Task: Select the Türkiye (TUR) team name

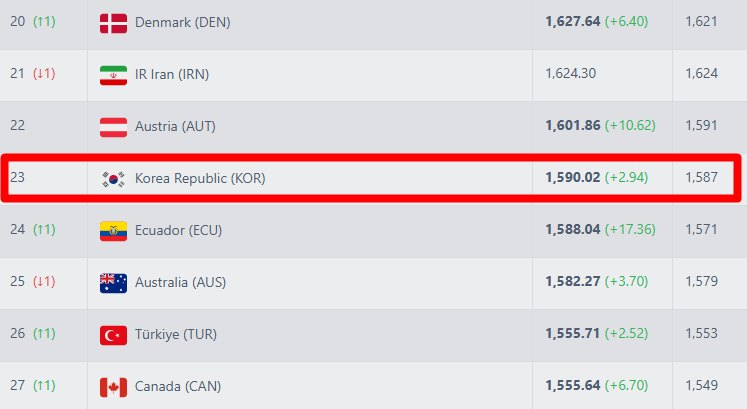Action: tap(176, 334)
